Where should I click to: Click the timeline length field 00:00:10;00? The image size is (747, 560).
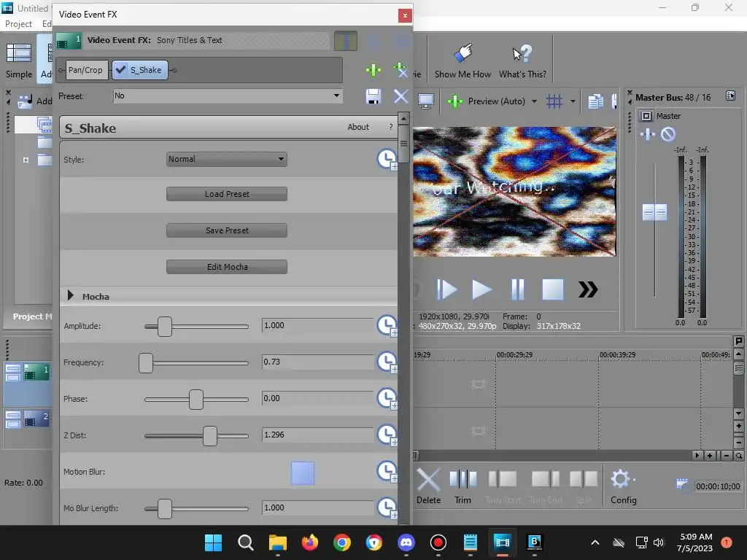pyautogui.click(x=718, y=486)
